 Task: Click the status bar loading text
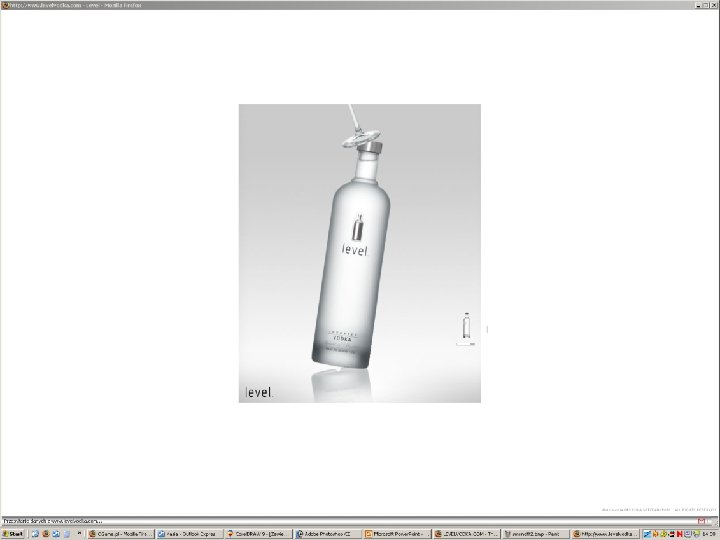[52, 521]
